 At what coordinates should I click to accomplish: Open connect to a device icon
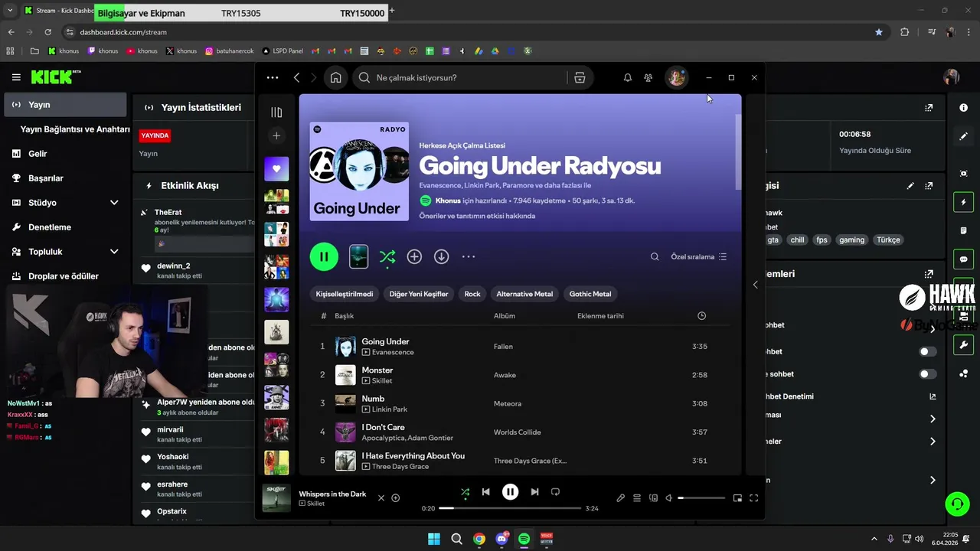[653, 498]
